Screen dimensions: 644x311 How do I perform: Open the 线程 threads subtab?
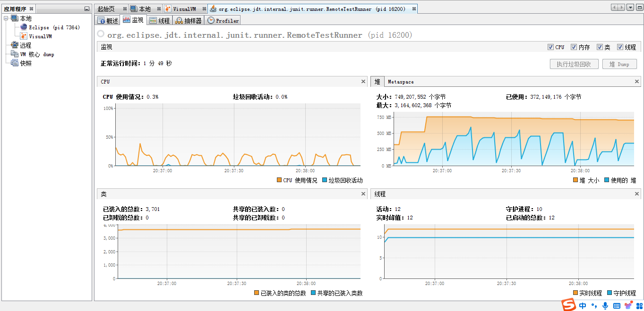[x=159, y=20]
